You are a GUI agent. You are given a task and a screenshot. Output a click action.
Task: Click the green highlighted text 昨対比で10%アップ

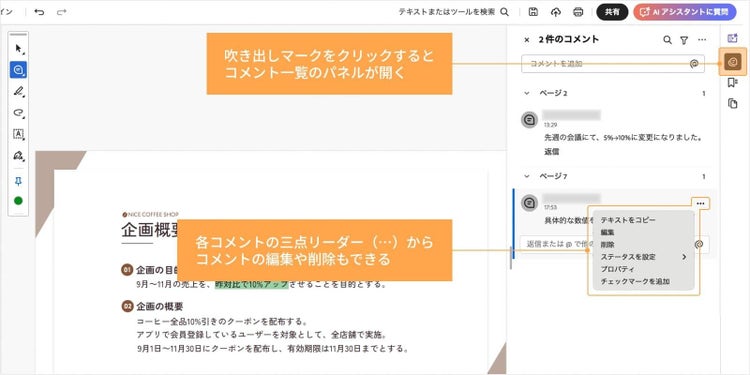tap(252, 284)
